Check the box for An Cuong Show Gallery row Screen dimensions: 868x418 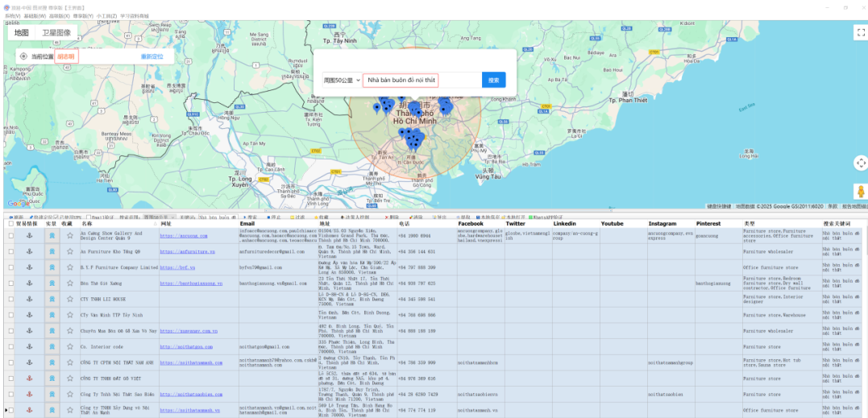point(10,236)
